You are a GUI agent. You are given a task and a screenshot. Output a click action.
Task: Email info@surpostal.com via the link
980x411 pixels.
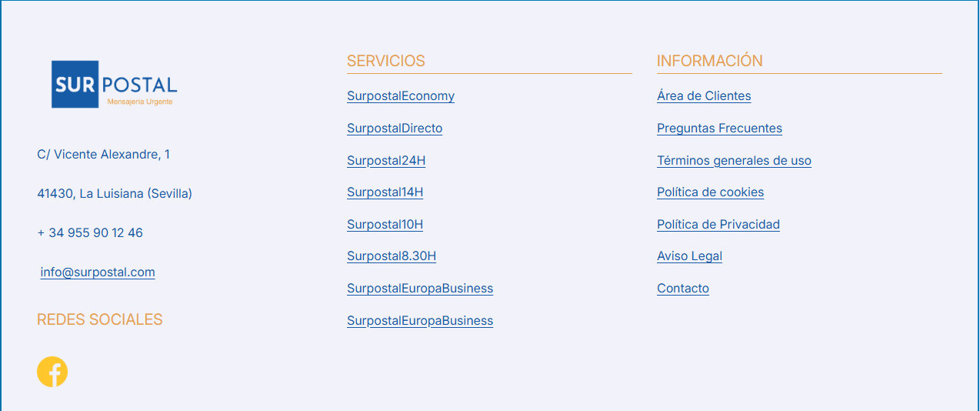click(x=98, y=272)
